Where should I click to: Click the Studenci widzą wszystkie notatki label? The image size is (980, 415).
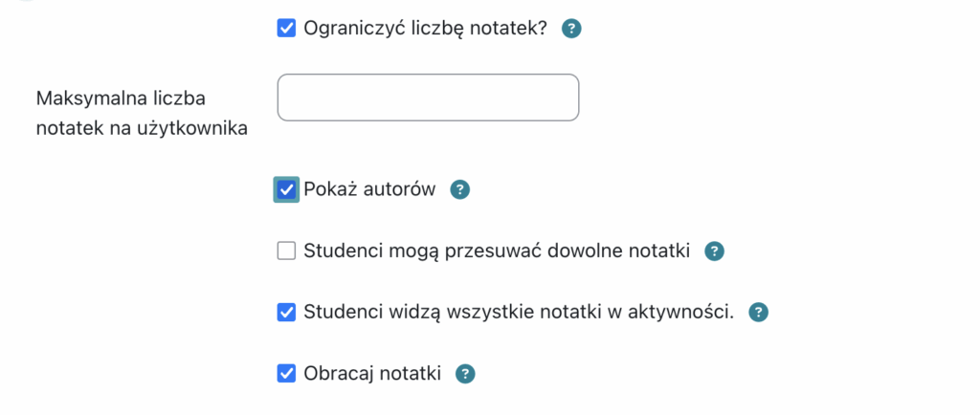pyautogui.click(x=519, y=312)
